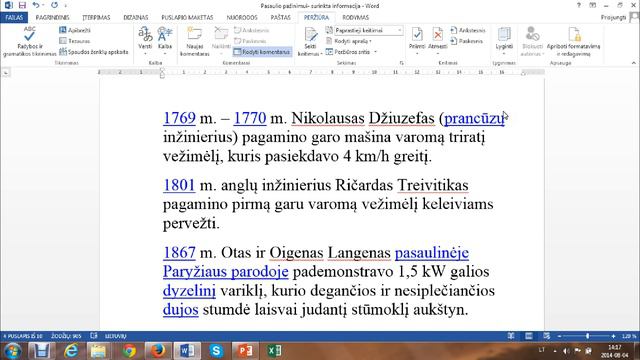Open the Apibrėžti define tool
The height and width of the screenshot is (360, 640).
point(75,30)
